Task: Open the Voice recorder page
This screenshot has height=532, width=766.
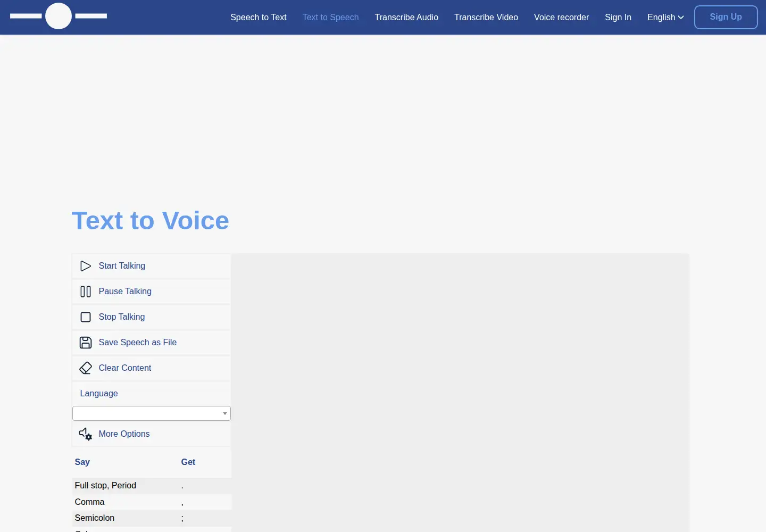Action: pyautogui.click(x=561, y=17)
